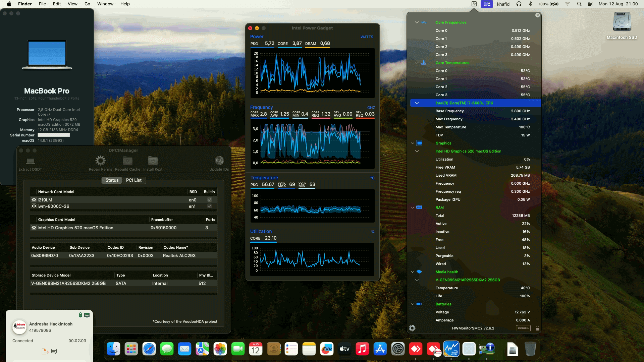This screenshot has width=644, height=362.
Task: Toggle the eye beside Intel HD Graphics 520
Action: point(34,228)
